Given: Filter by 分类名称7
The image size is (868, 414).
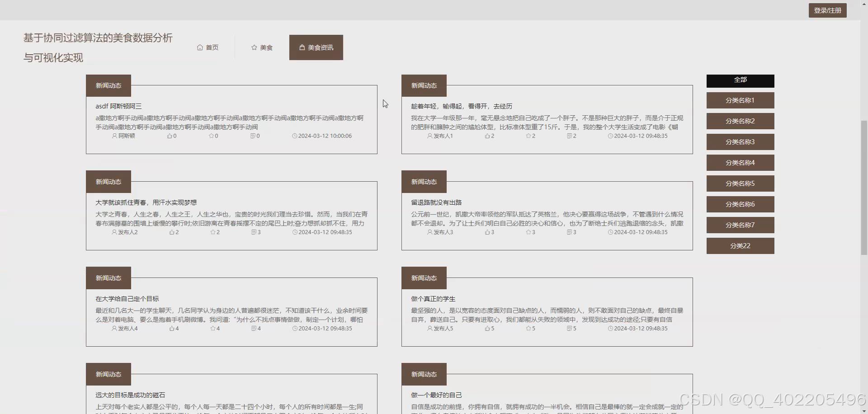Looking at the screenshot, I should (740, 225).
